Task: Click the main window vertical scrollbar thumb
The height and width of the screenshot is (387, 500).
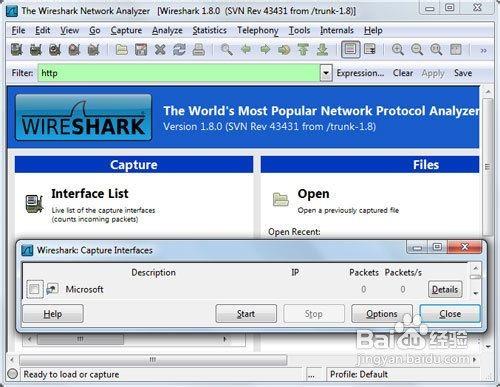Action: [x=487, y=167]
